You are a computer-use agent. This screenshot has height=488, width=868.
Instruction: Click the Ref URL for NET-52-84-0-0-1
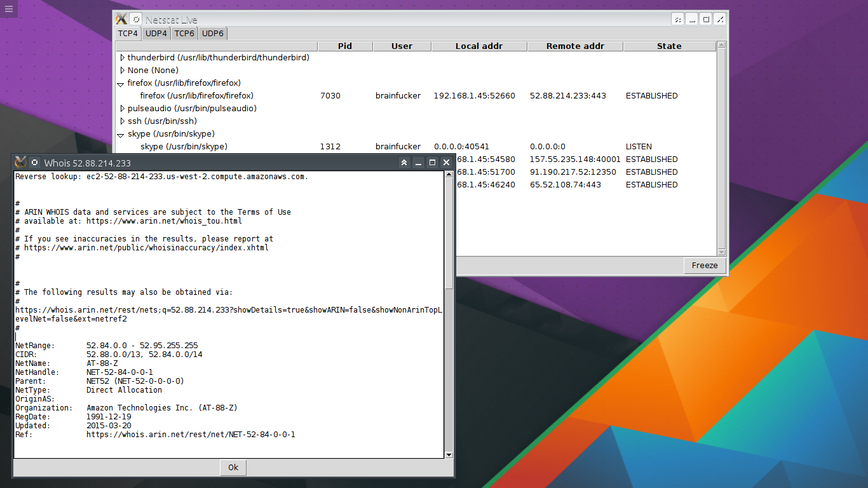(191, 435)
